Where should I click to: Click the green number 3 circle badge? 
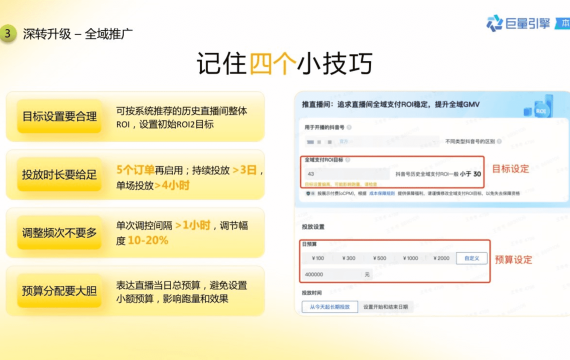(x=7, y=34)
